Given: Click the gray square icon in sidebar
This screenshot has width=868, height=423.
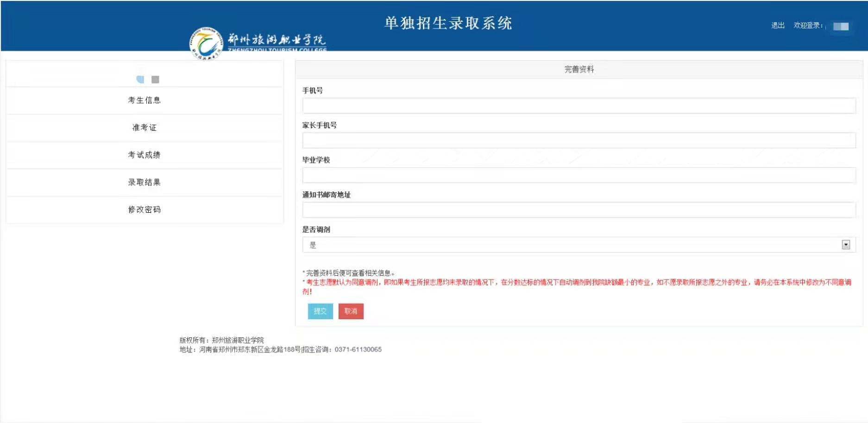Looking at the screenshot, I should coord(155,79).
